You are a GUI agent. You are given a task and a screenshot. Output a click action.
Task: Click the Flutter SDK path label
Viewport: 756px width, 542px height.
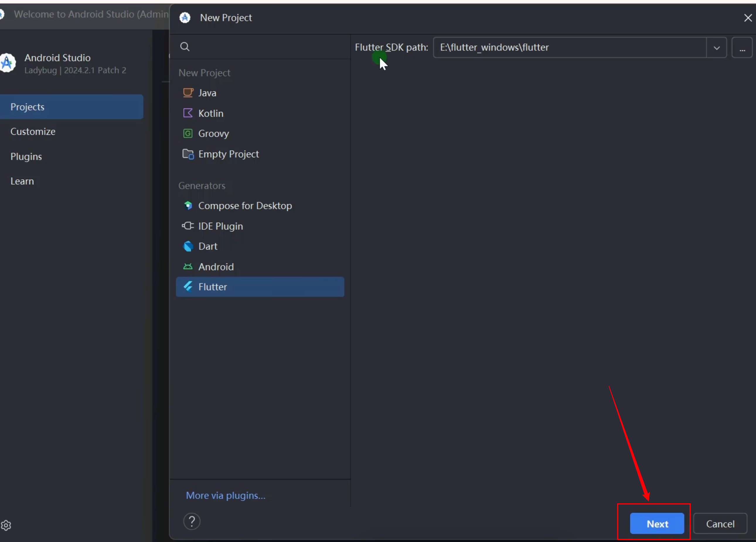tap(391, 47)
